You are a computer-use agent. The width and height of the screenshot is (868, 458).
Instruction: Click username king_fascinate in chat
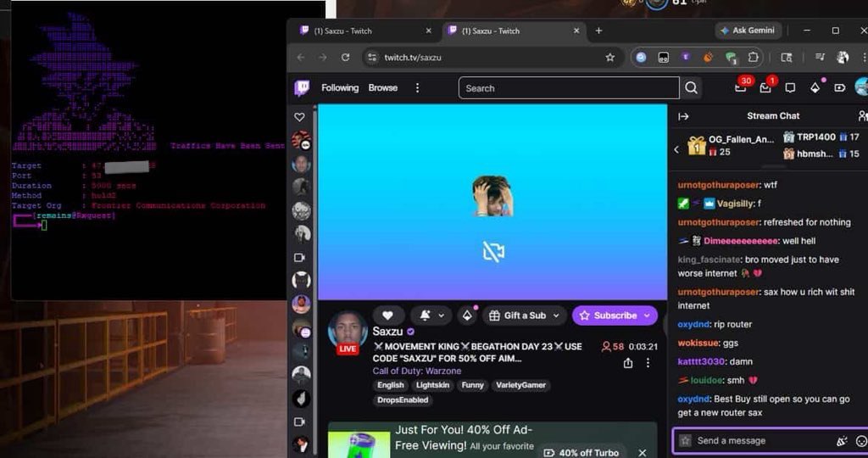pos(709,260)
